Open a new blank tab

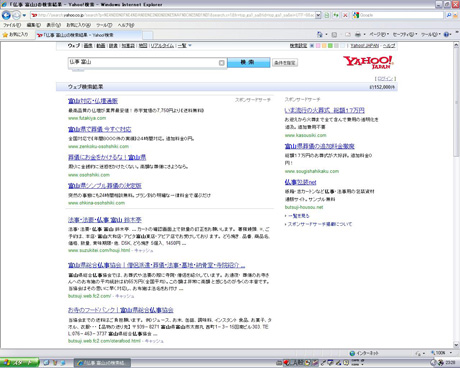tap(148, 35)
